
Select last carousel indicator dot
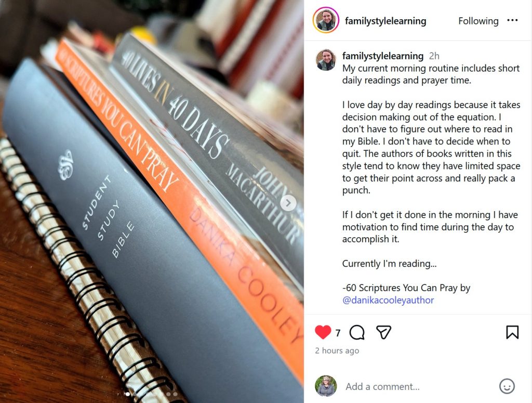point(176,394)
